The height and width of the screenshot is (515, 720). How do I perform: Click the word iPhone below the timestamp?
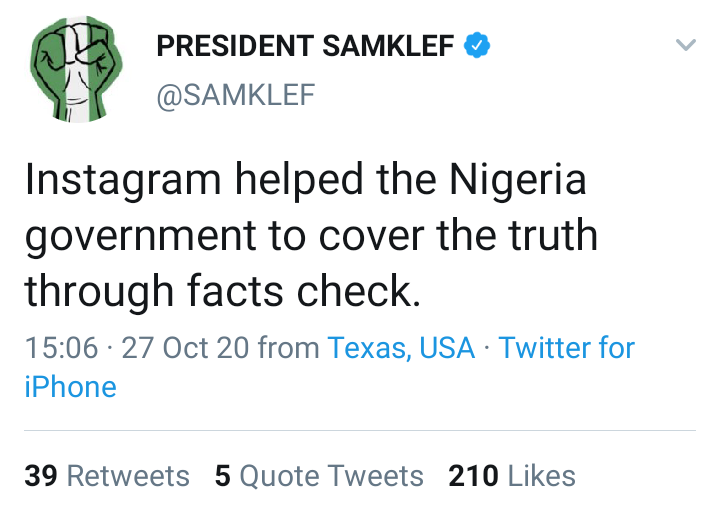(70, 387)
